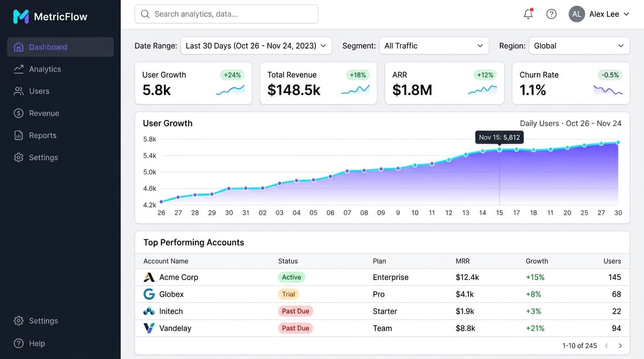
Task: Click the Past Due badge for Vandelay
Action: [295, 328]
